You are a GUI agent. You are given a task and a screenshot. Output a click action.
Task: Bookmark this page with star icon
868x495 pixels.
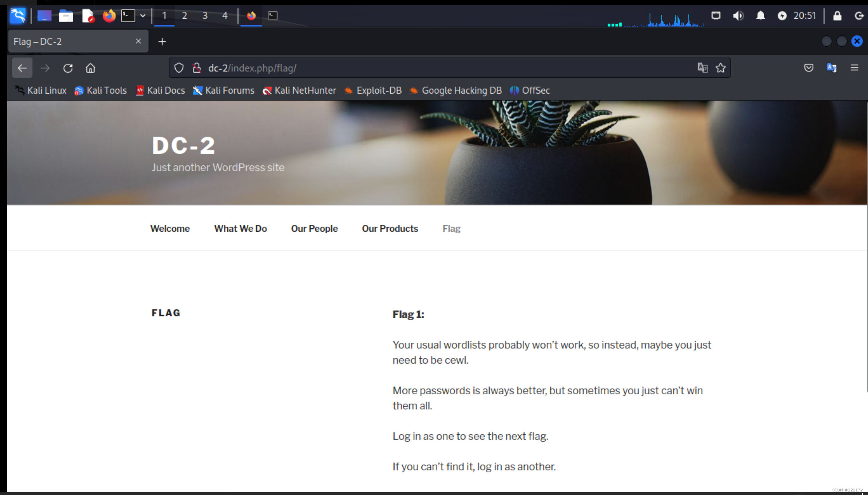[x=721, y=68]
